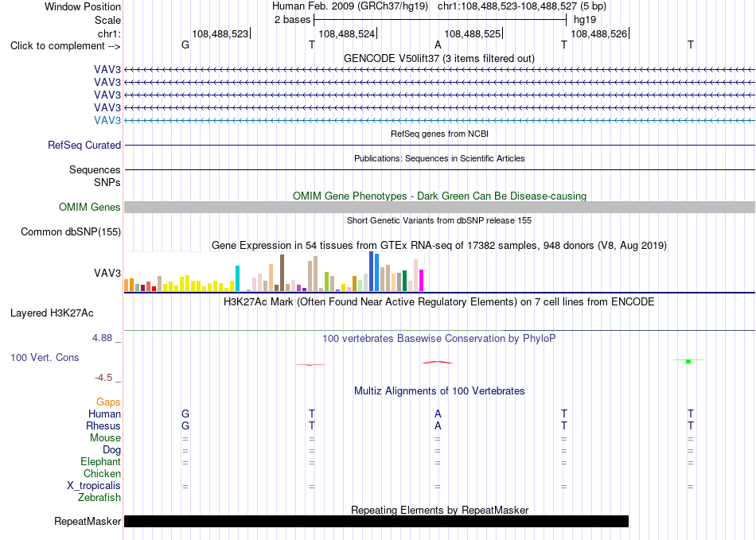
Task: Click the H3K27Ac Mark track title
Action: coord(439,302)
